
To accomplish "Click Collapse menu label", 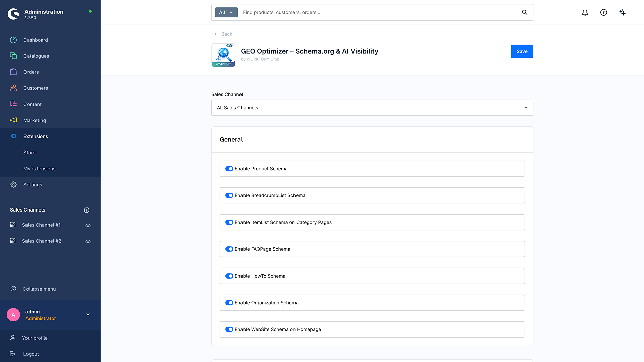I will [x=39, y=289].
